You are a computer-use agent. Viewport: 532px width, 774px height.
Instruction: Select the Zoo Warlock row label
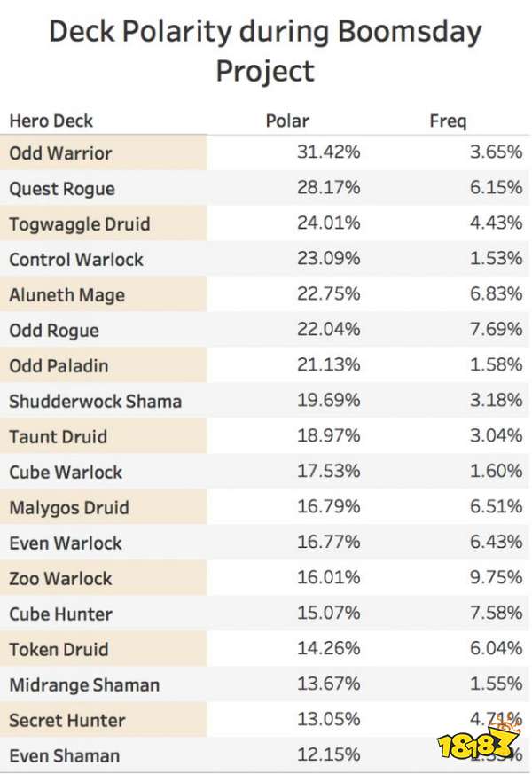60,579
